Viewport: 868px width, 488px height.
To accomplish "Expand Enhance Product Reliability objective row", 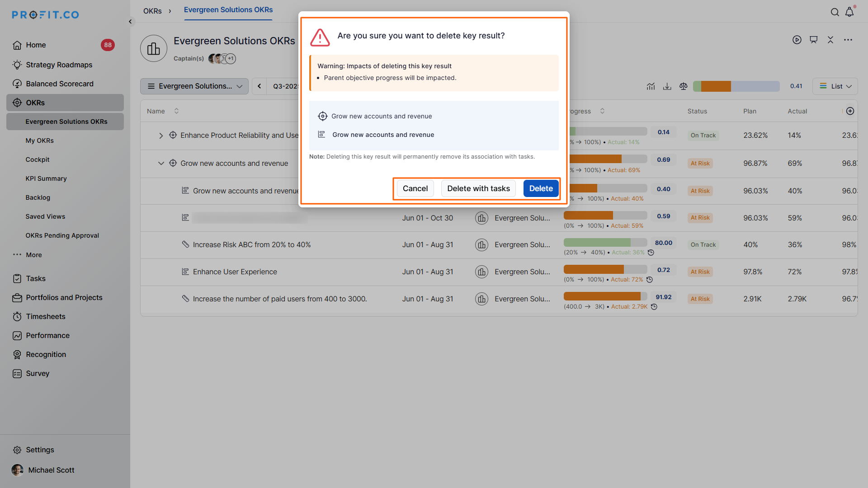I will tap(161, 136).
